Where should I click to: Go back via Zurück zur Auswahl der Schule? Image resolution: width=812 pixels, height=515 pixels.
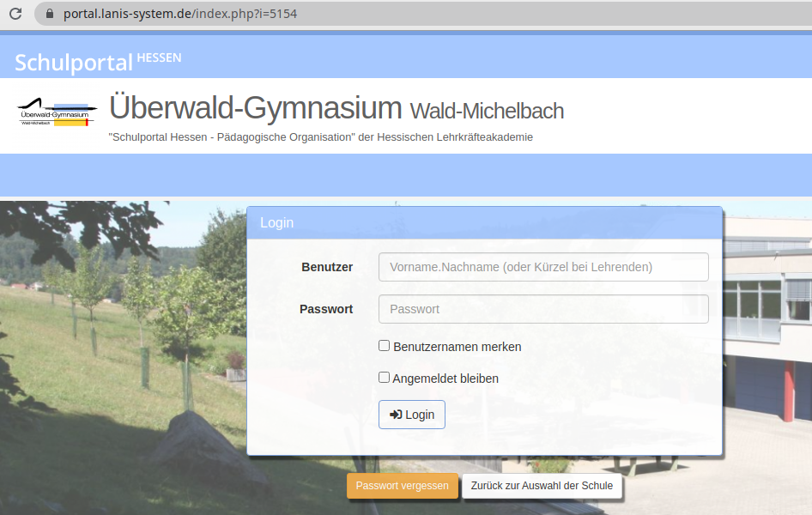pos(542,486)
